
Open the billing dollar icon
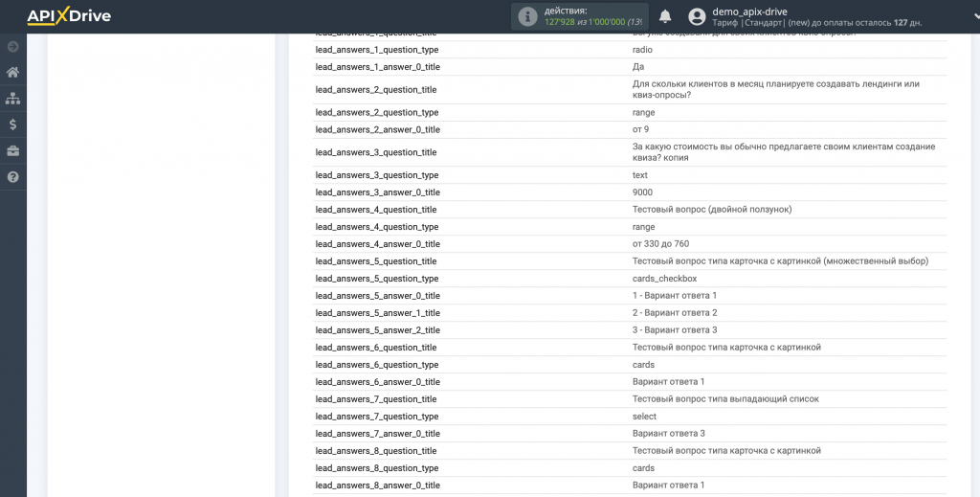(x=12, y=124)
